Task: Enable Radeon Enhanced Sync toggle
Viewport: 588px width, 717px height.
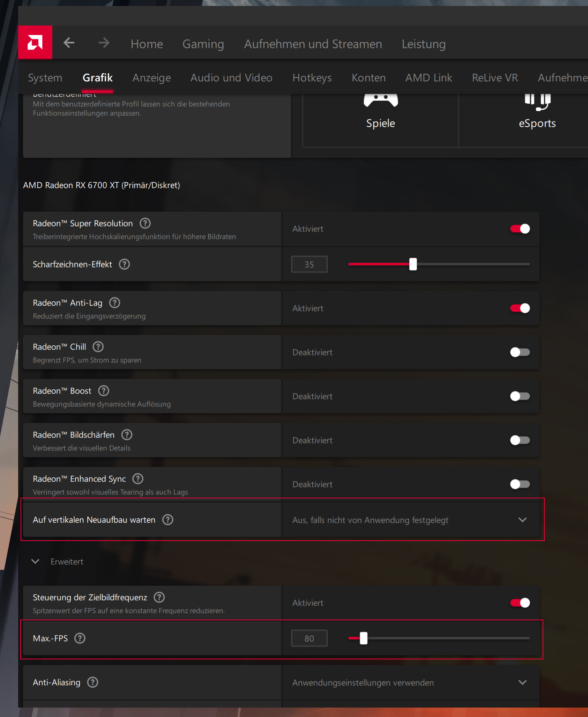Action: pos(520,484)
